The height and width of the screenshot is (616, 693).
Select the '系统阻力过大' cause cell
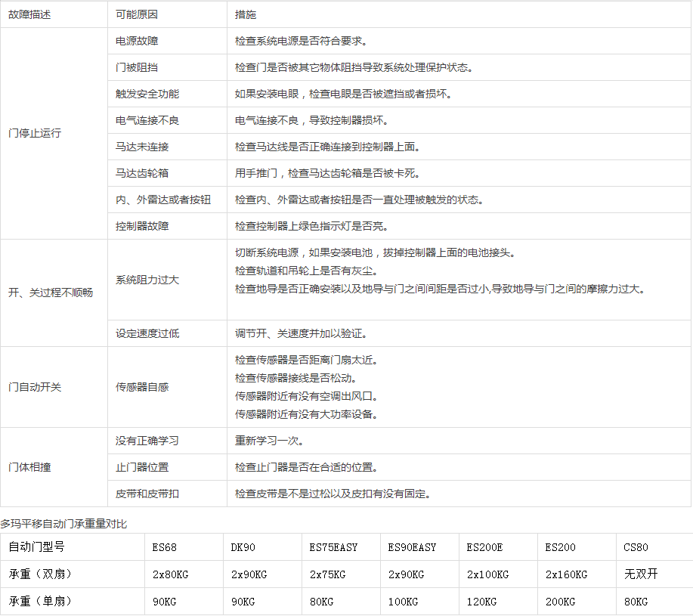point(147,280)
